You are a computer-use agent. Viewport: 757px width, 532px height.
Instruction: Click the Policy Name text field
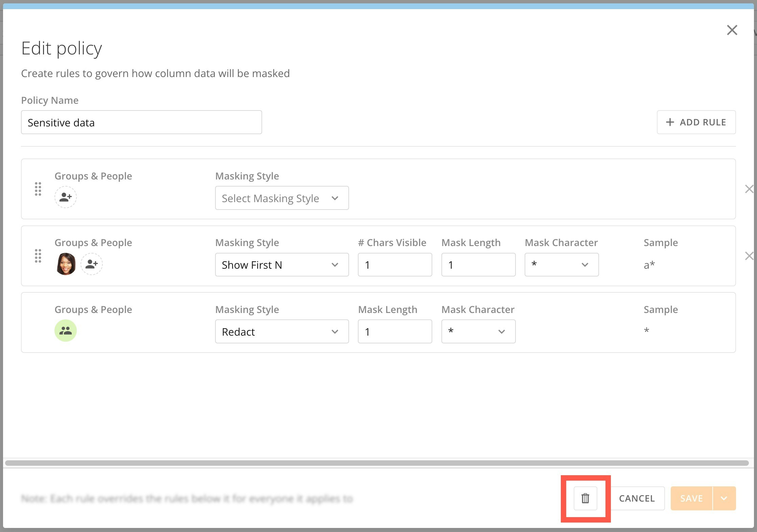coord(141,122)
